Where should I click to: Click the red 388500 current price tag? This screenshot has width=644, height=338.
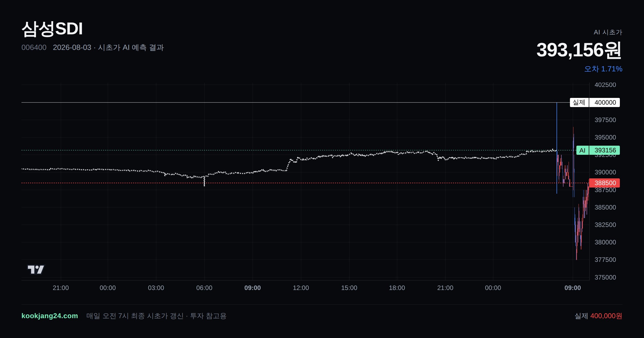605,183
